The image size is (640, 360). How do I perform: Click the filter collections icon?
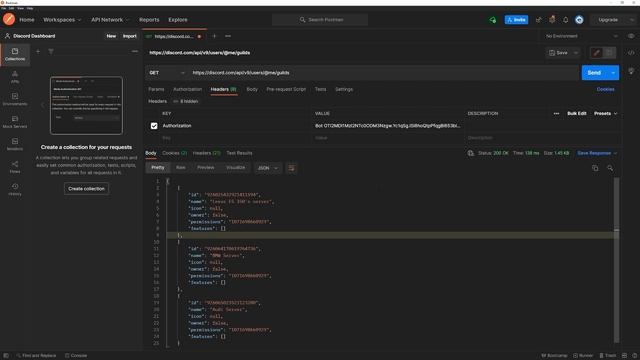point(51,51)
